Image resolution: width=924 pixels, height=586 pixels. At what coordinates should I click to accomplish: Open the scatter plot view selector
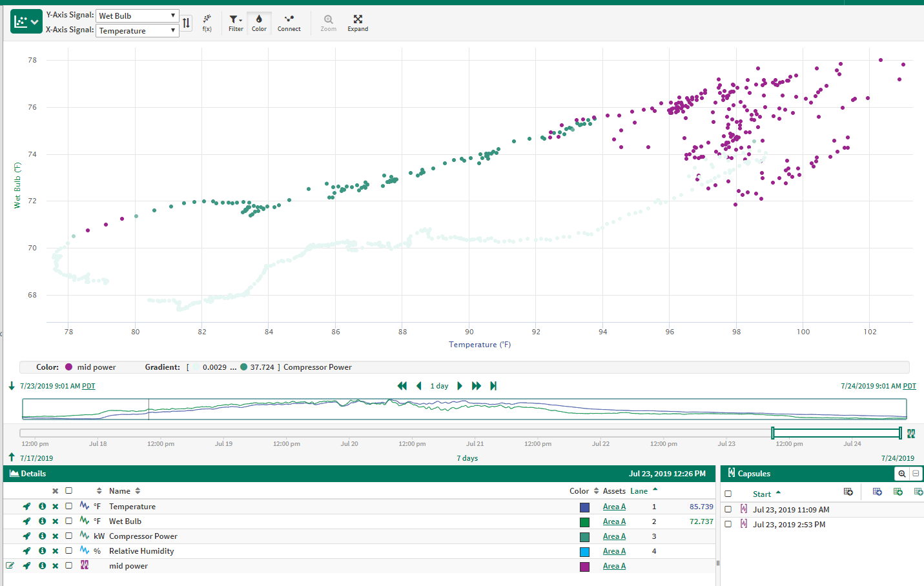[26, 22]
